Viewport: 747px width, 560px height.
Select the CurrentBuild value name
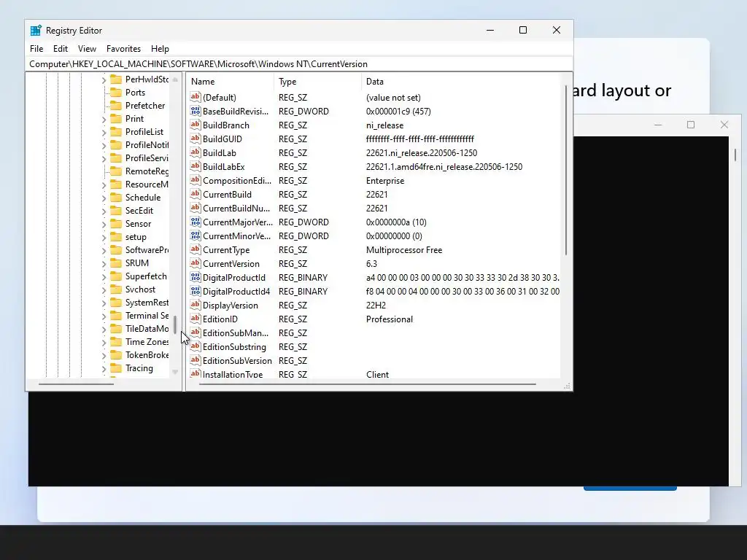point(227,194)
